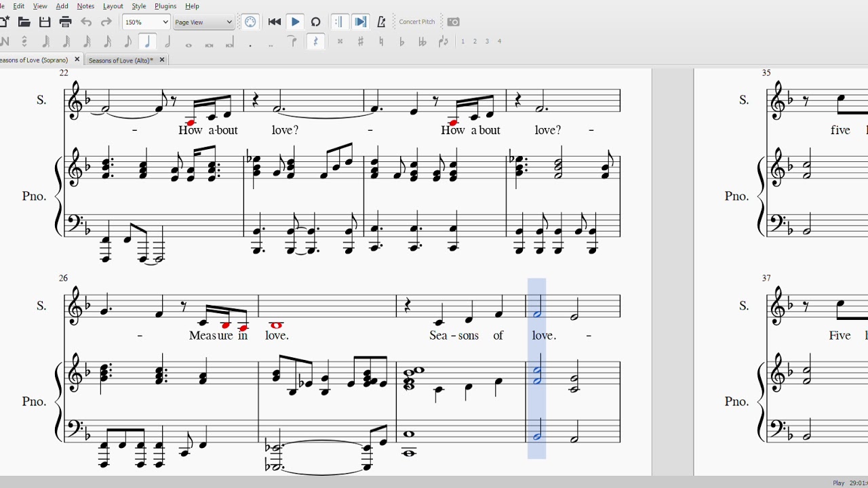Flip stem direction

[x=443, y=41]
